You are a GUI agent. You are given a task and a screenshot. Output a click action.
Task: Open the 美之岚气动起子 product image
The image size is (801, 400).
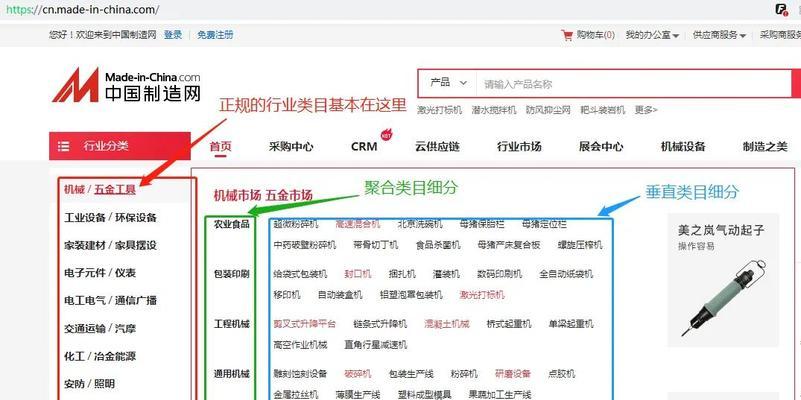click(723, 298)
